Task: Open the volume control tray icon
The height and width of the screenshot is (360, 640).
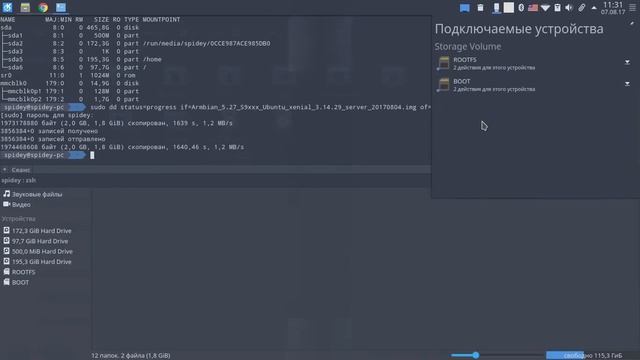Action: (569, 7)
